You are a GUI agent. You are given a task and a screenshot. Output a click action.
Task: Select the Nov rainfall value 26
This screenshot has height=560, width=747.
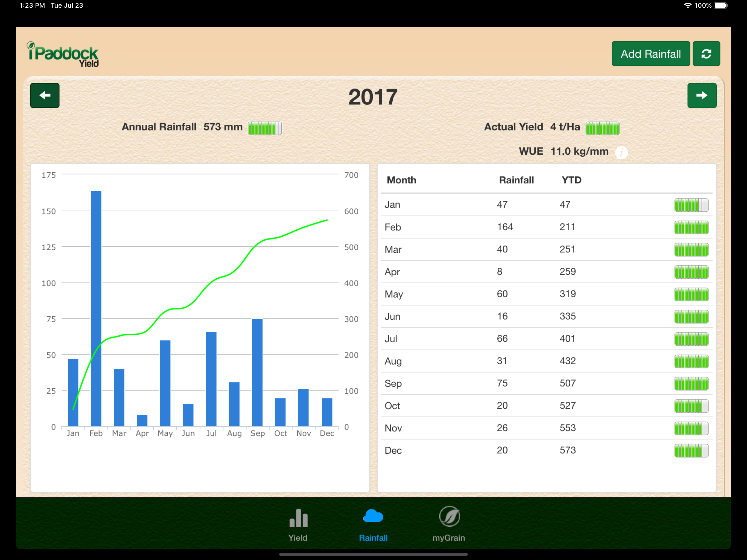click(502, 428)
